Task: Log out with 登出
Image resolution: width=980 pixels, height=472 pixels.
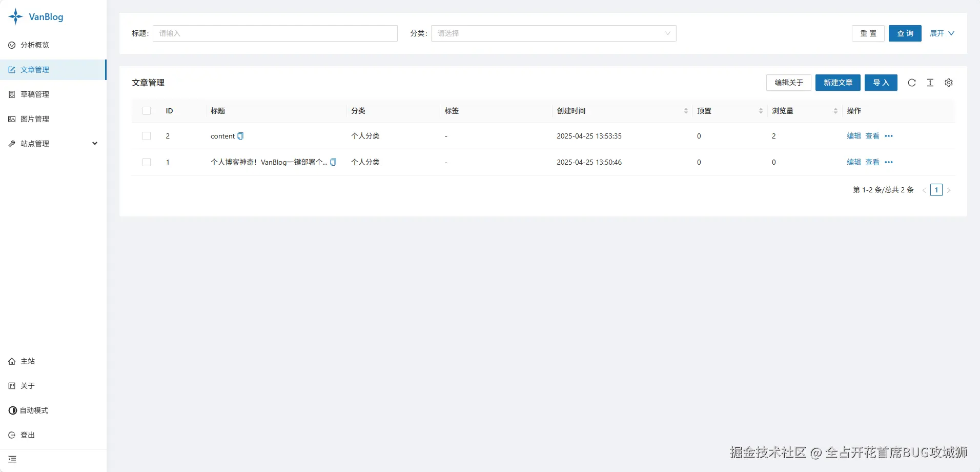Action: click(x=53, y=435)
